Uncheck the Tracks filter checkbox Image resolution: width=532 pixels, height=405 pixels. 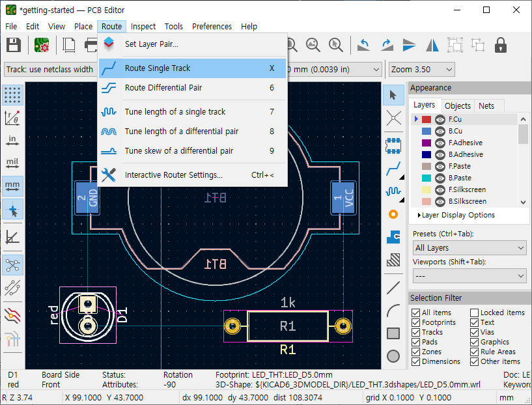[415, 332]
